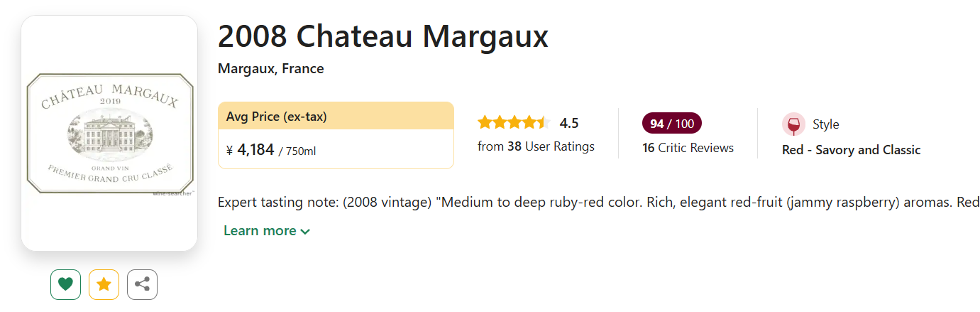View the 38 User Ratings

[536, 146]
